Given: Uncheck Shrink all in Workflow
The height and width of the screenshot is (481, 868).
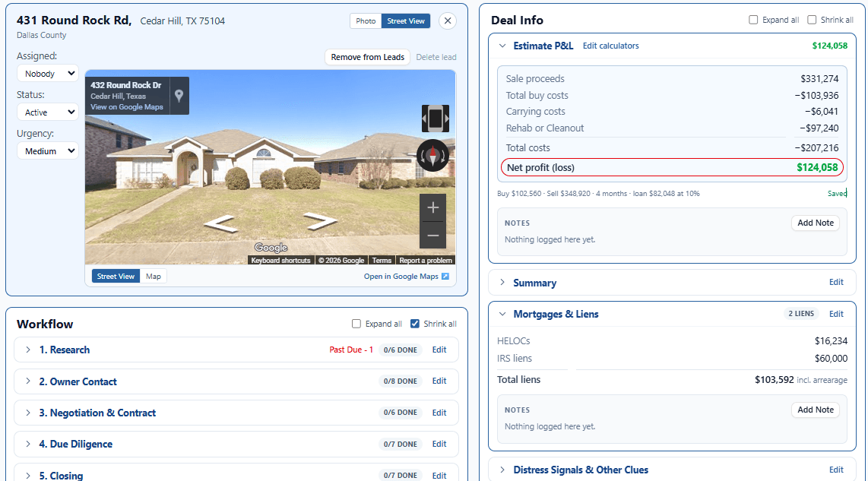Looking at the screenshot, I should [x=415, y=324].
